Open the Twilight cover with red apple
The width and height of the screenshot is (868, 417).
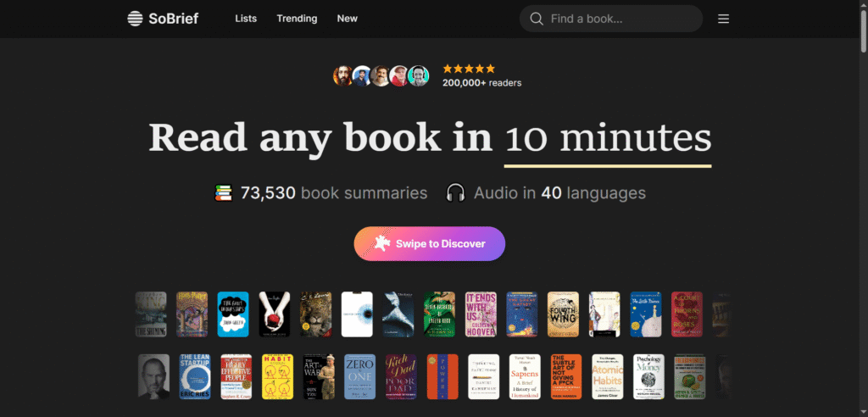pos(275,314)
